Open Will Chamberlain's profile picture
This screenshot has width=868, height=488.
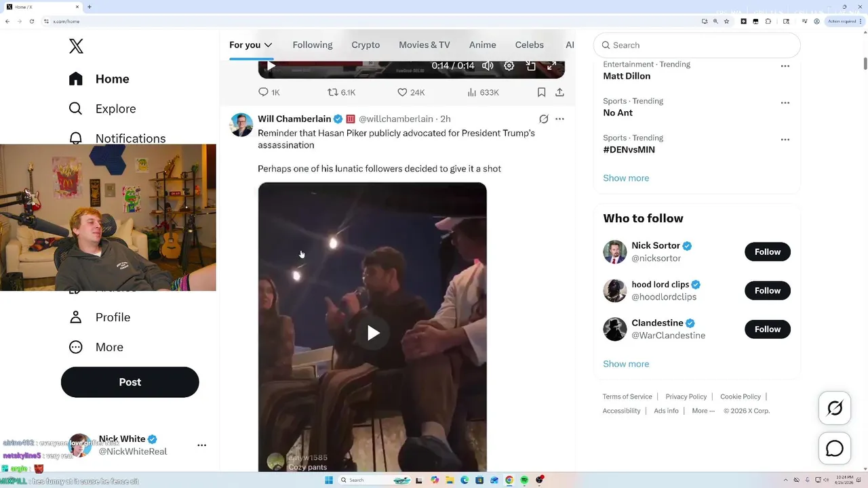[x=241, y=125]
